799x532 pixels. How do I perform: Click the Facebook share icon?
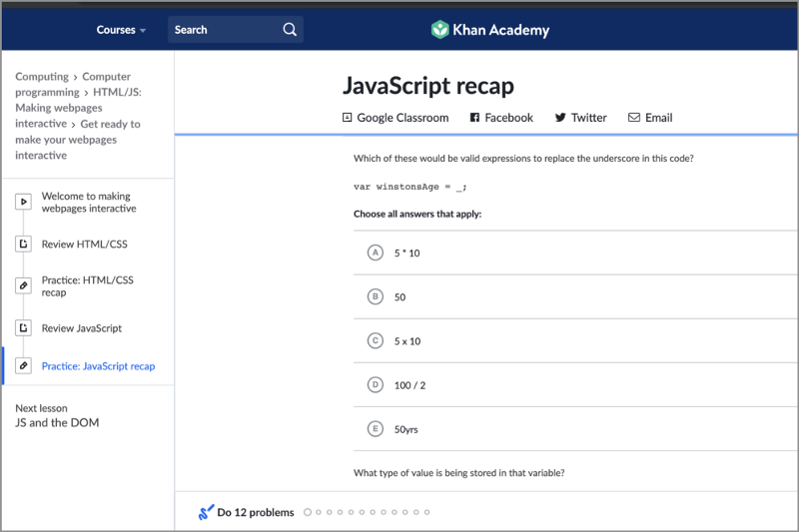tap(474, 118)
